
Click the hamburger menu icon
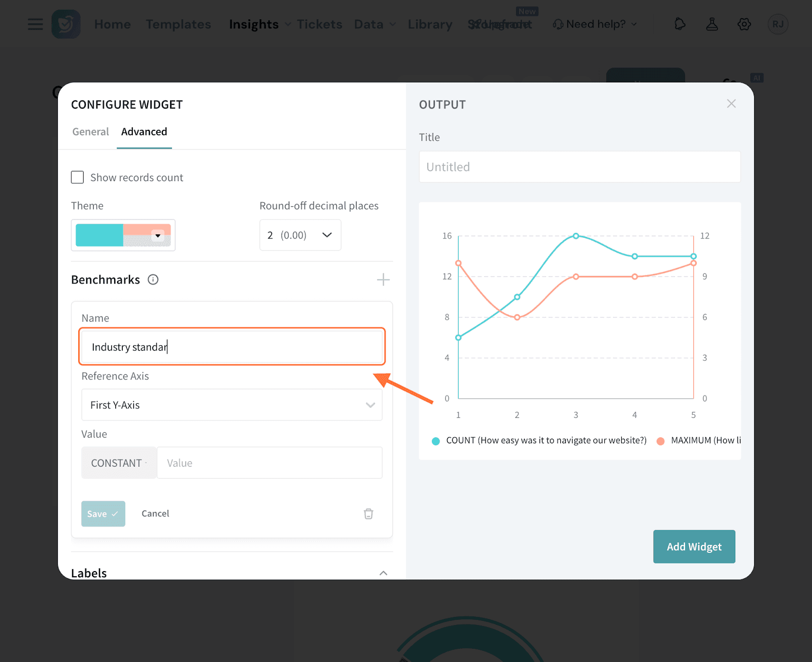pyautogui.click(x=35, y=24)
